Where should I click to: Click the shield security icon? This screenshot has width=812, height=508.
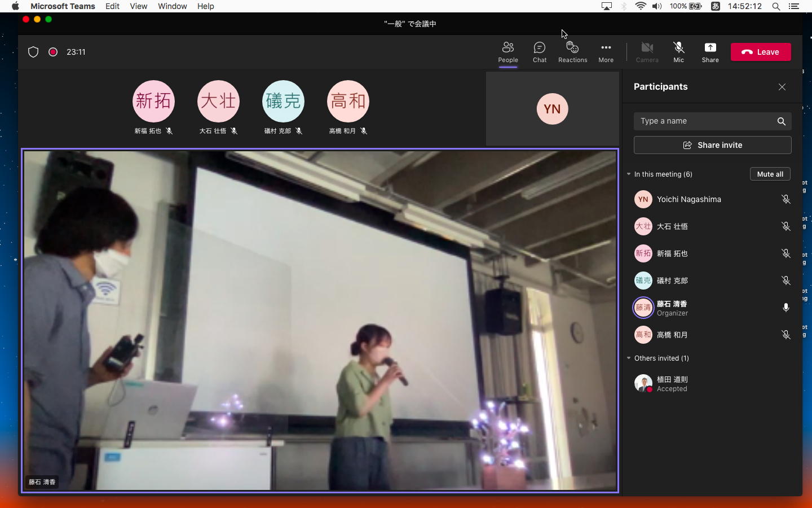click(x=33, y=52)
